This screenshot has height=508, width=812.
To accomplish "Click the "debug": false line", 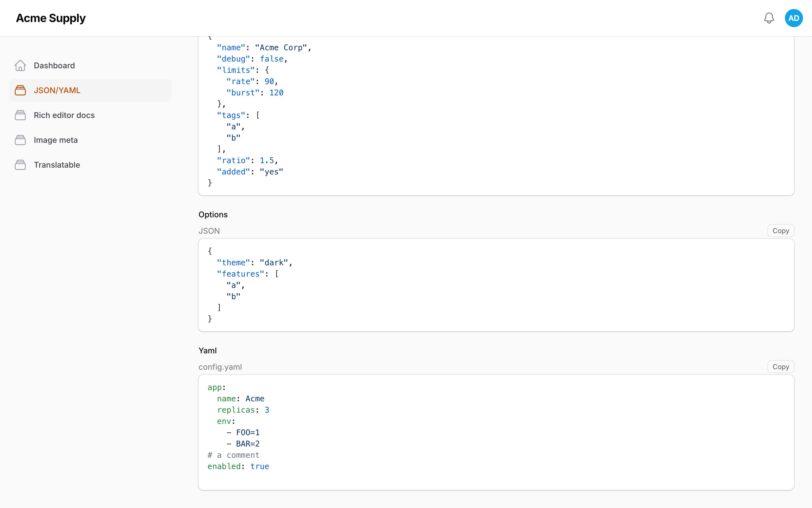I will click(252, 59).
